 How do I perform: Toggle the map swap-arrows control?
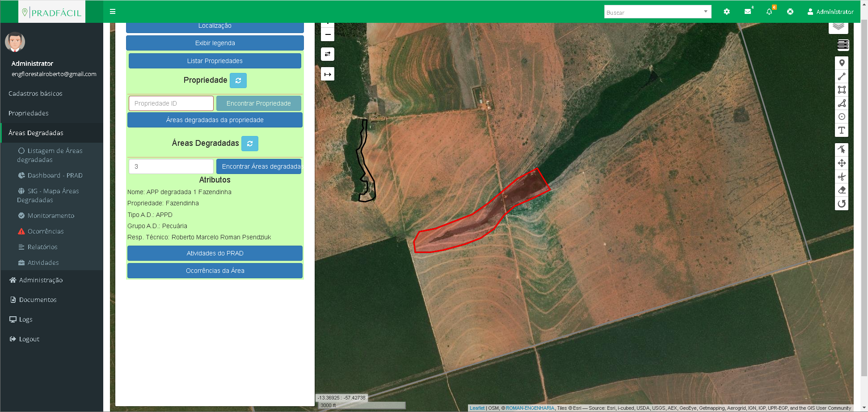pyautogui.click(x=328, y=54)
